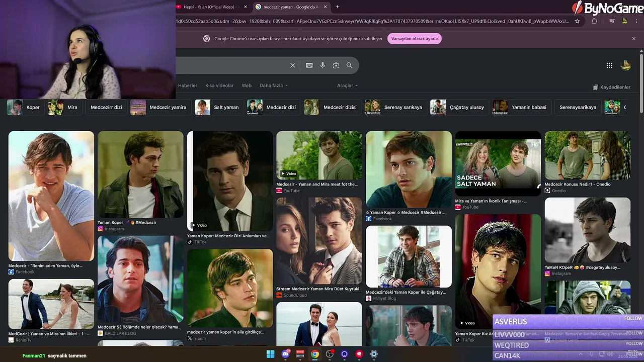The height and width of the screenshot is (362, 644).
Task: Follow ASVERUS in the overlay list
Action: pos(633,318)
